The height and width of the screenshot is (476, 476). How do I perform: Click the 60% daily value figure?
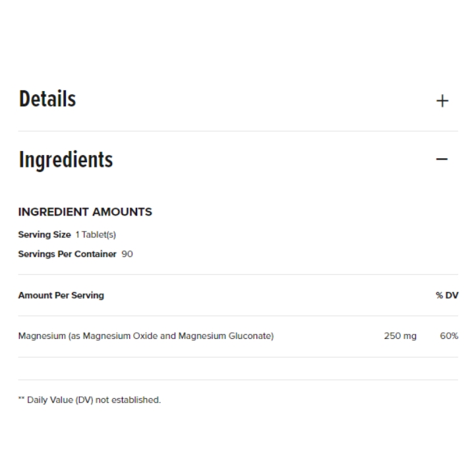(x=449, y=336)
